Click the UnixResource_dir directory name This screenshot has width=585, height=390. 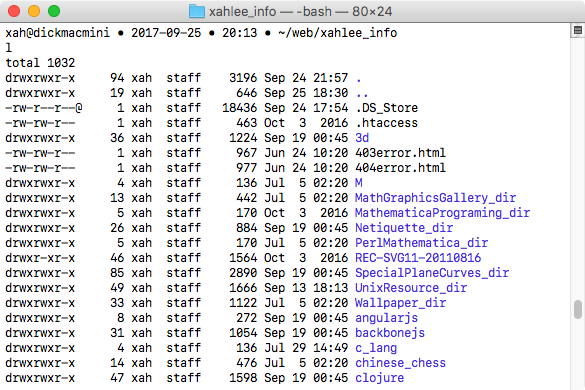click(x=411, y=288)
